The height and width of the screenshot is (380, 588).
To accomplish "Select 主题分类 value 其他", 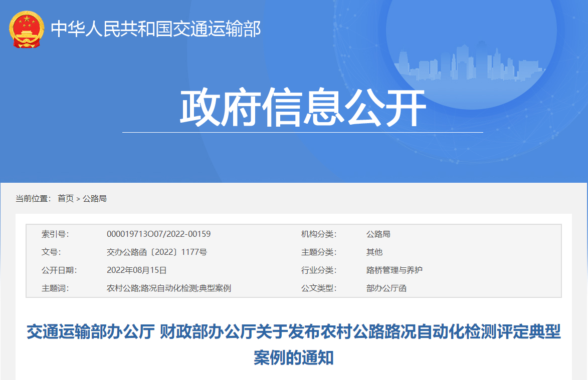I will (374, 252).
